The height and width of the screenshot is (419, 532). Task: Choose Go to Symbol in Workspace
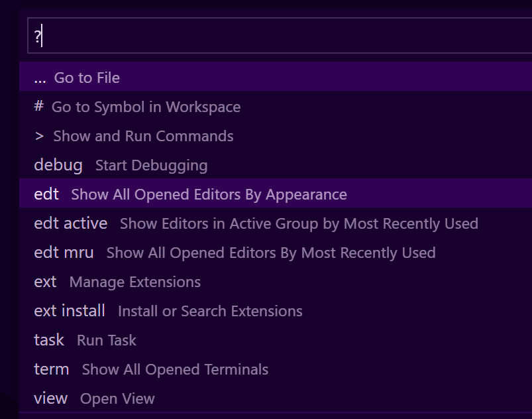tap(146, 107)
